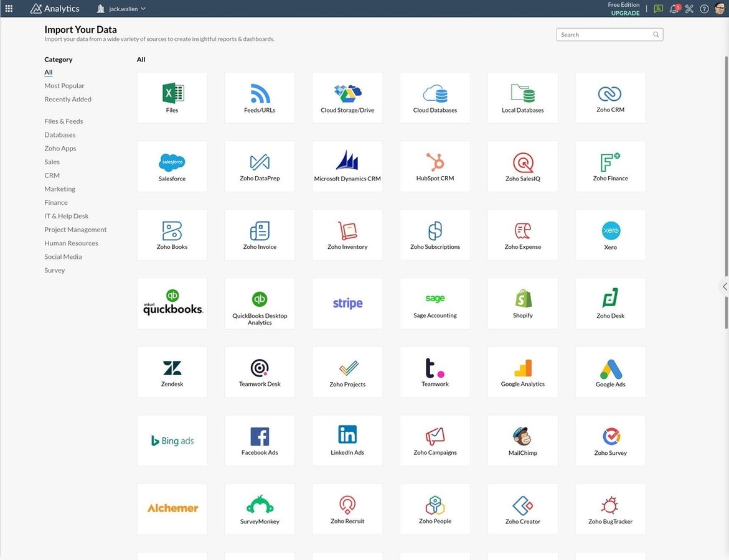The image size is (729, 560).
Task: Open the Files import tile
Action: click(172, 98)
